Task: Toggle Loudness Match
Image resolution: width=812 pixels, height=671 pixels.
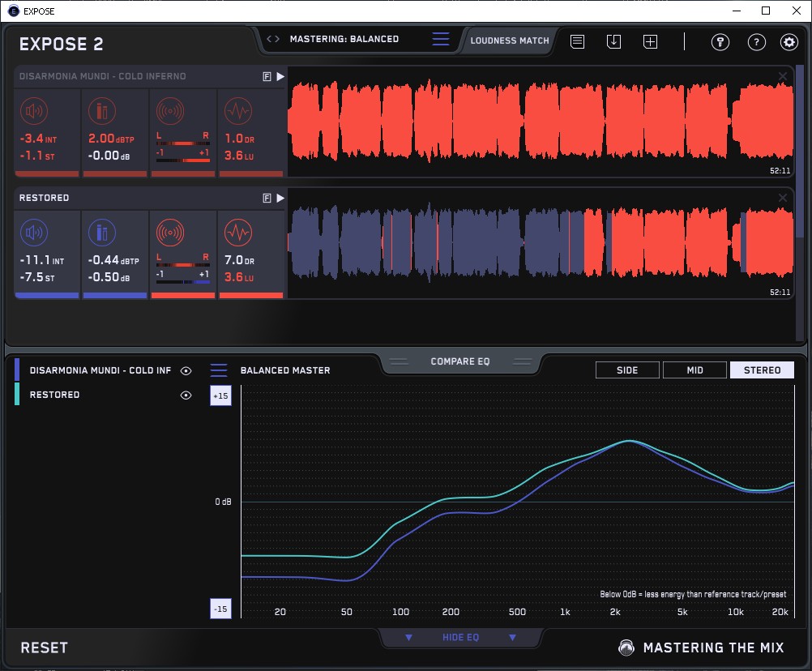Action: coord(509,40)
